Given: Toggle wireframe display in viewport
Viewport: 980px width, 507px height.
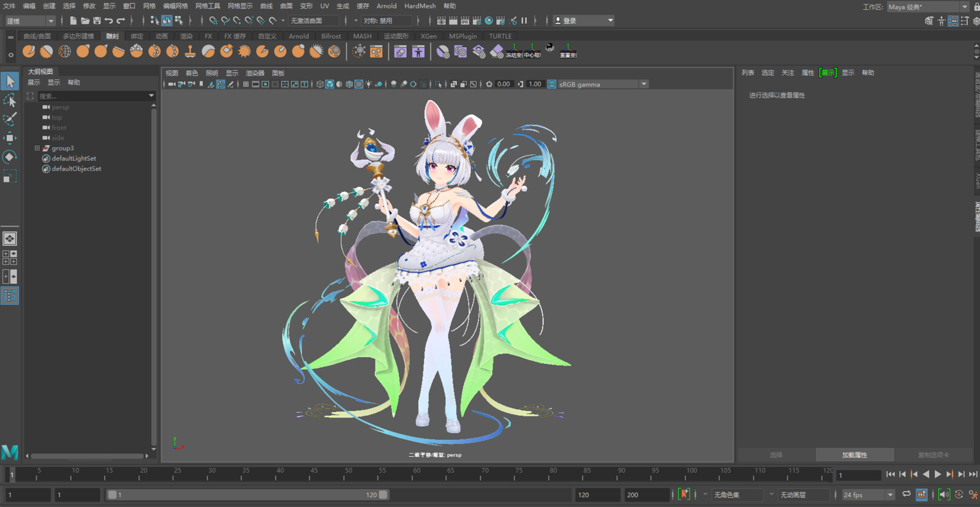Looking at the screenshot, I should (x=320, y=85).
